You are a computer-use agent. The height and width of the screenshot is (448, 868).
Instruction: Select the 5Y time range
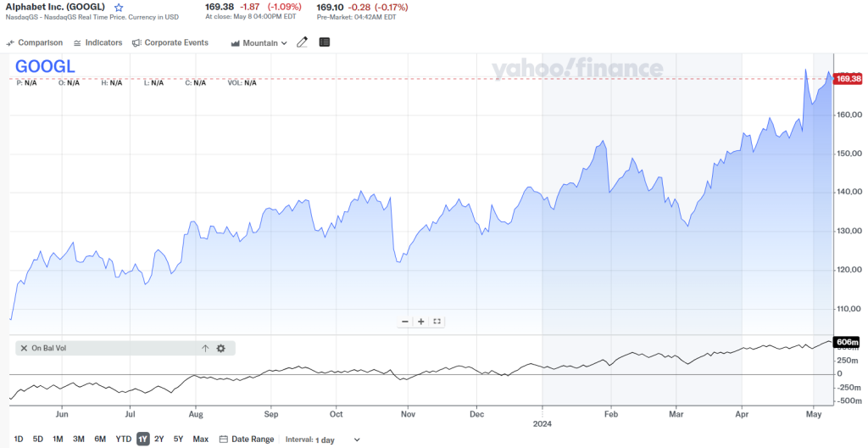pyautogui.click(x=178, y=440)
